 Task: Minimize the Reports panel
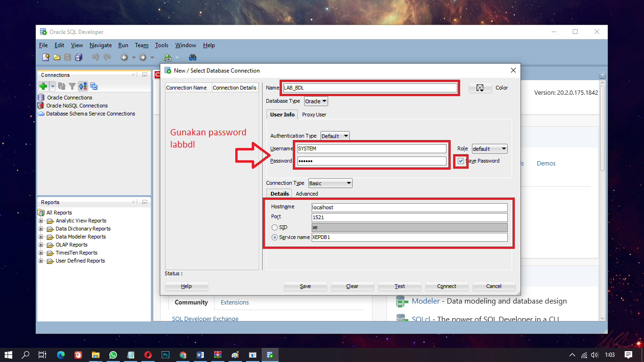(145, 202)
